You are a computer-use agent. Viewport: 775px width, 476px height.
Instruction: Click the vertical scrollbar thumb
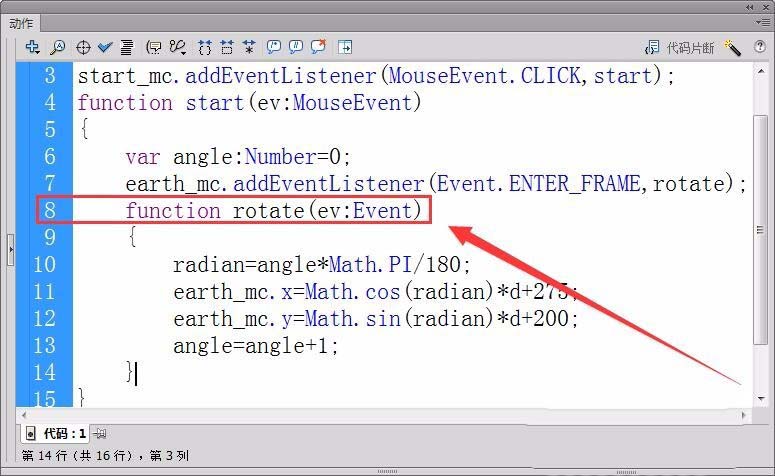coord(761,229)
